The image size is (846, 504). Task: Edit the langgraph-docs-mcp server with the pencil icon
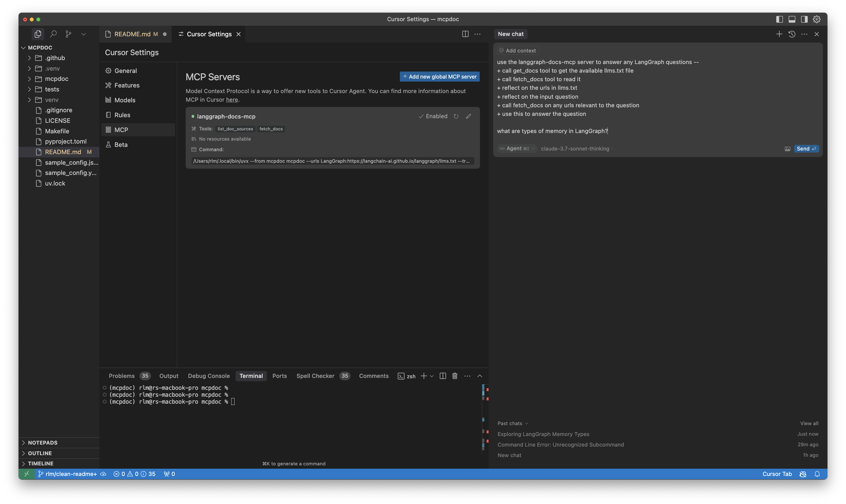[x=468, y=116]
